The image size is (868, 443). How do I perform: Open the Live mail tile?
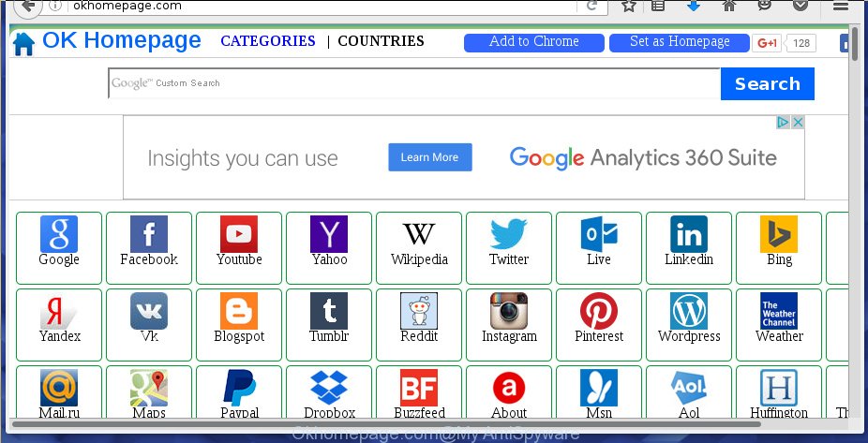[x=598, y=247]
